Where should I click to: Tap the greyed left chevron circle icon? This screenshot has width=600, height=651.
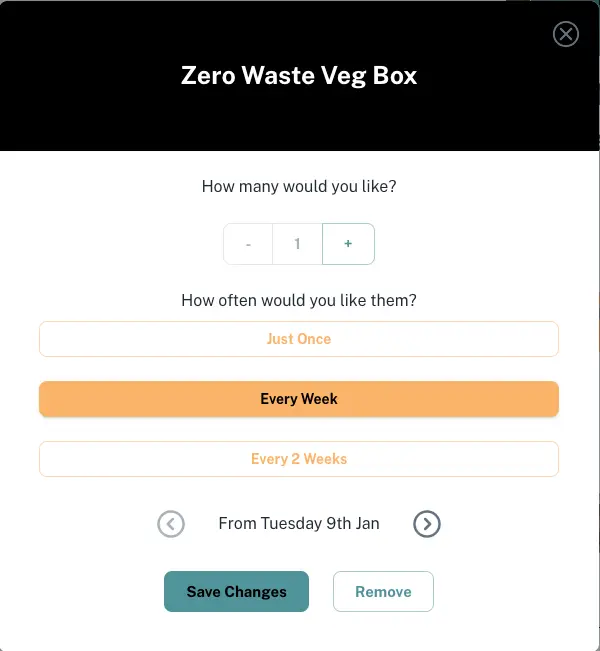click(x=171, y=523)
